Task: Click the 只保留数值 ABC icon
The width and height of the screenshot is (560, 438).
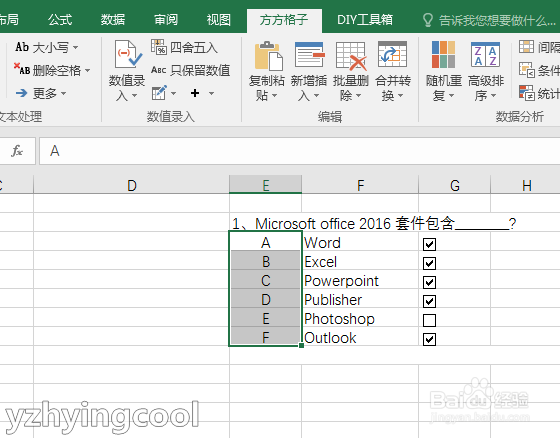Action: [x=159, y=70]
